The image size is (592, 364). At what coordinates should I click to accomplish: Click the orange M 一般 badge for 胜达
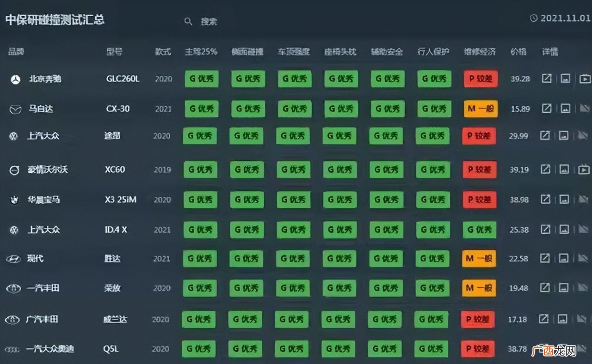coord(479,259)
